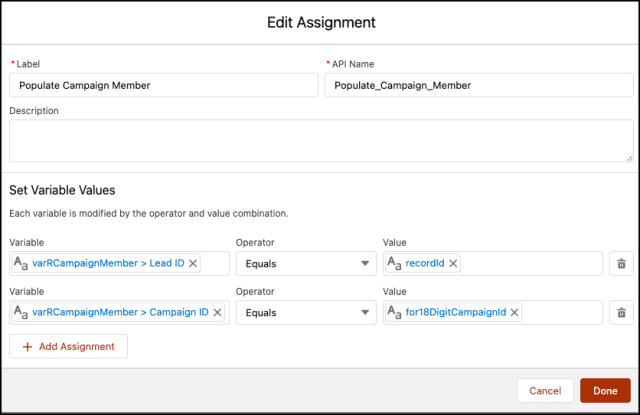Viewport: 640px width, 415px height.
Task: Clear the for18DigitCampaignId value pill
Action: [x=514, y=313]
